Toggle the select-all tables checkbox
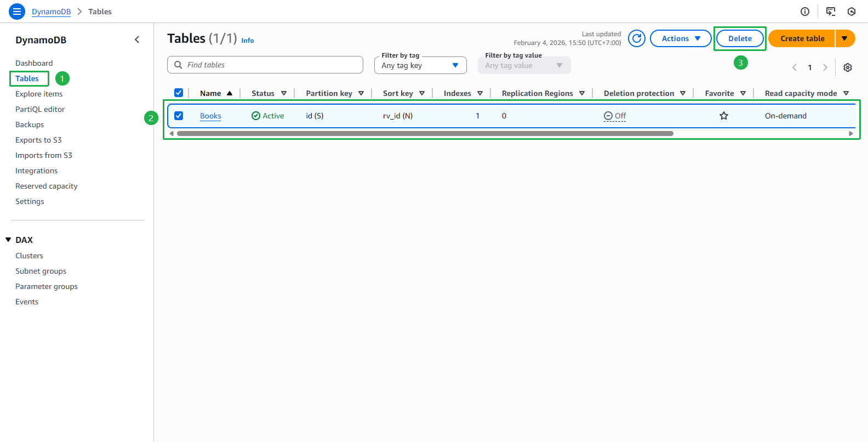Screen dimensions: 868x442 tap(179, 93)
